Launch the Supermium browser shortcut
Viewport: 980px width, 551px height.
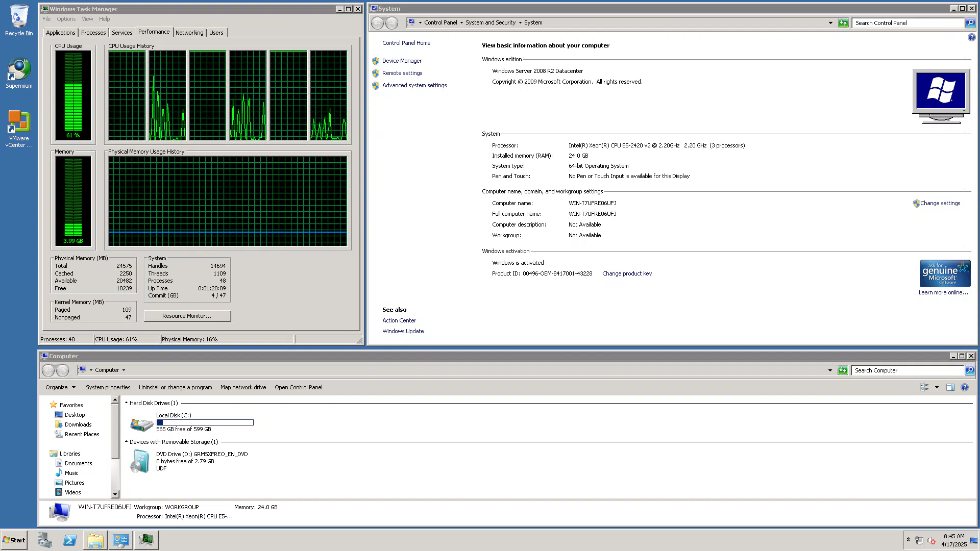click(x=19, y=73)
